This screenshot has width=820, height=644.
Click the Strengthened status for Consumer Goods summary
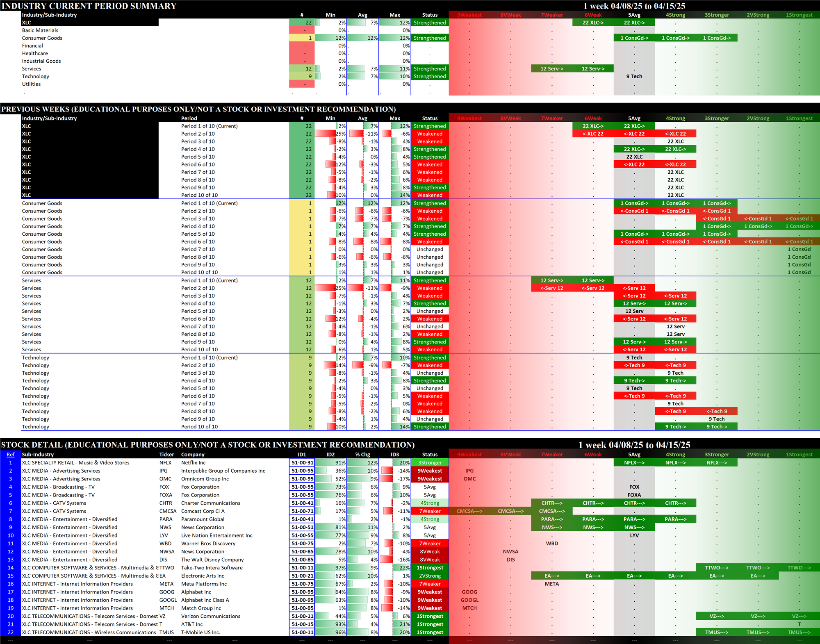(x=429, y=38)
